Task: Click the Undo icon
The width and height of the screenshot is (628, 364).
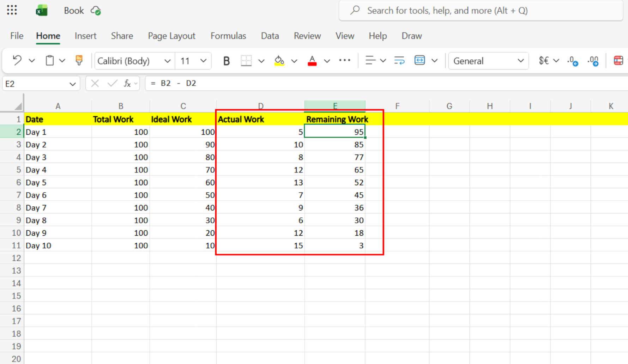Action: click(17, 61)
